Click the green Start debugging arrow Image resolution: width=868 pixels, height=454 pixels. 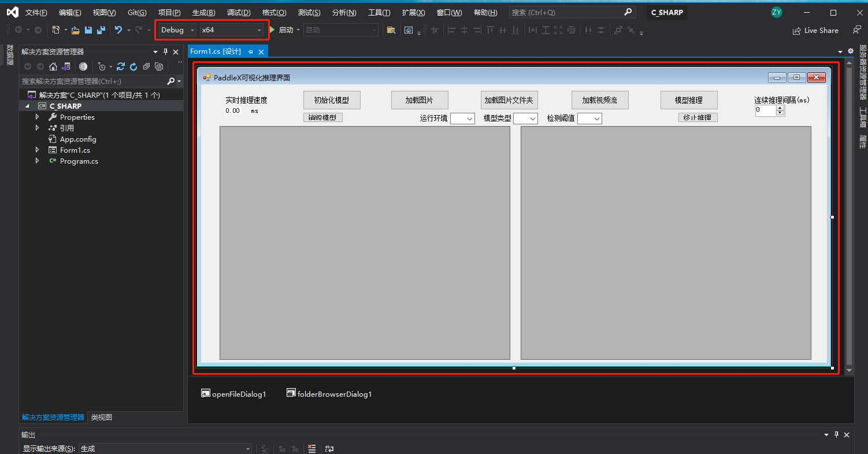click(x=272, y=30)
